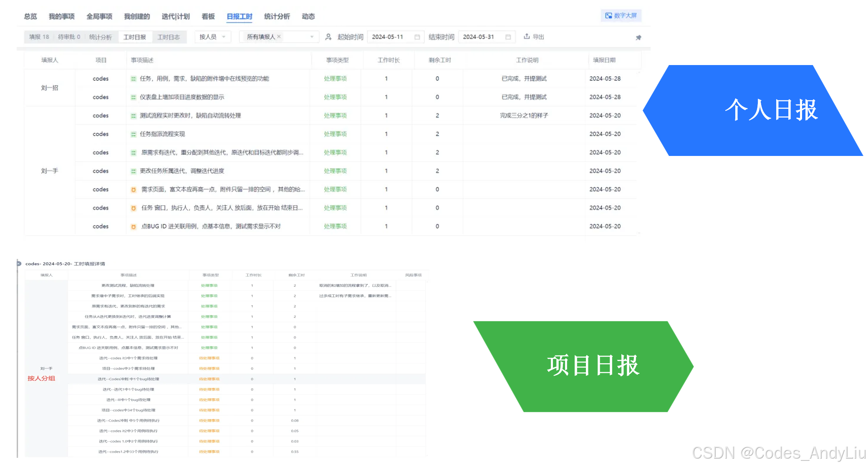Expand the 所有填报人 reporter dropdown arrow
868x467 pixels.
point(312,37)
